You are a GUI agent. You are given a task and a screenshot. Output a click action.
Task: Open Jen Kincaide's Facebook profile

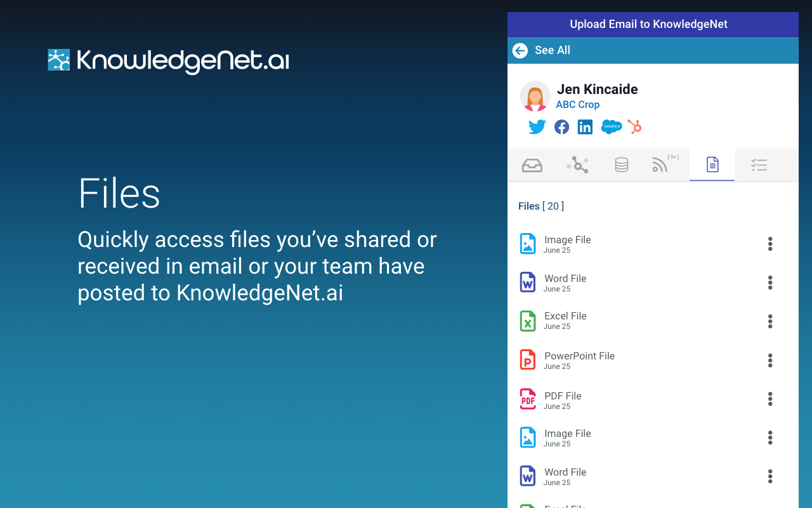point(561,126)
